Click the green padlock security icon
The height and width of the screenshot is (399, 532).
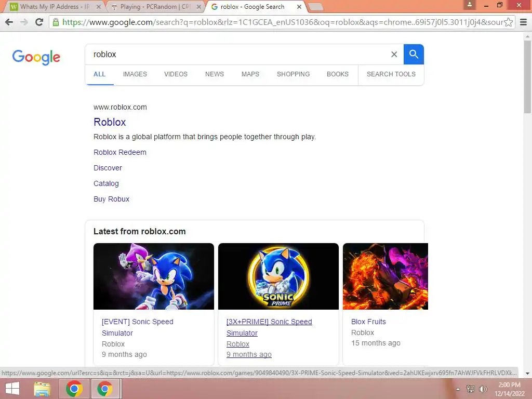[x=56, y=22]
